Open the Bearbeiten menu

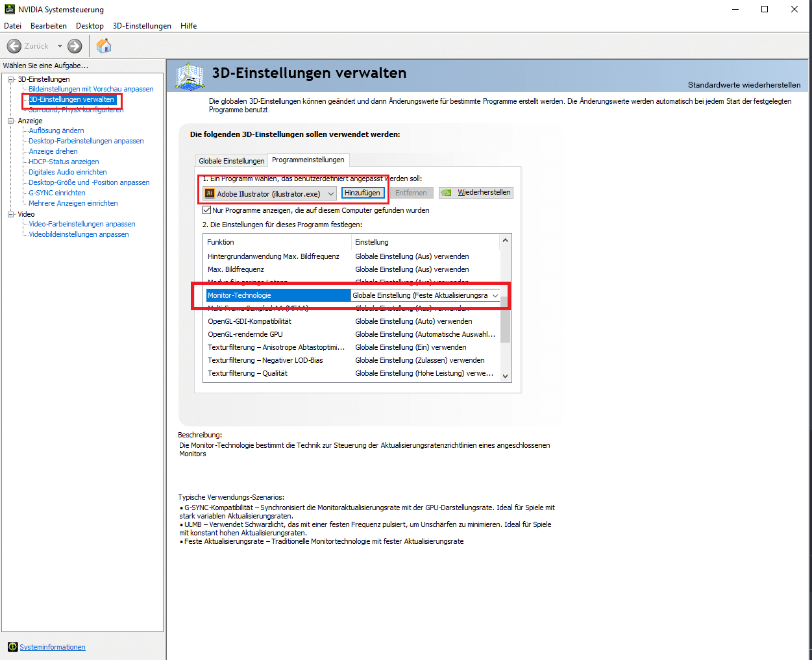pos(49,26)
